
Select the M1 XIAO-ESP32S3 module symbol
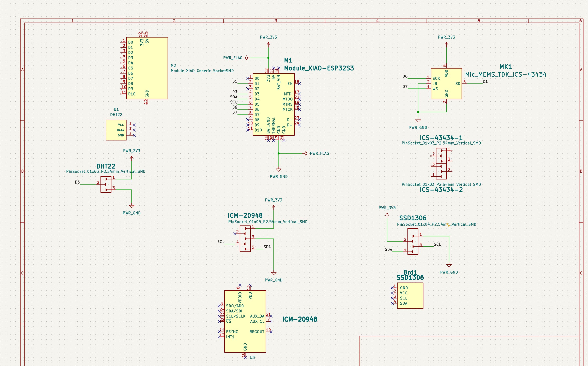(274, 104)
